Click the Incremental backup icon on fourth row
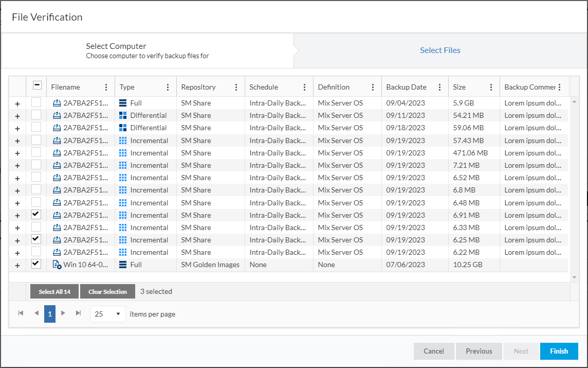The width and height of the screenshot is (588, 368). tap(123, 140)
